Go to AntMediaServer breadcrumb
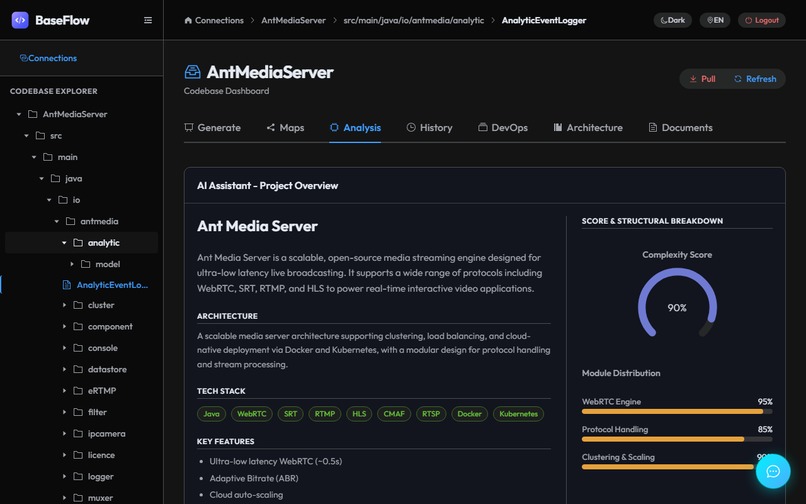The height and width of the screenshot is (504, 806). (x=294, y=21)
